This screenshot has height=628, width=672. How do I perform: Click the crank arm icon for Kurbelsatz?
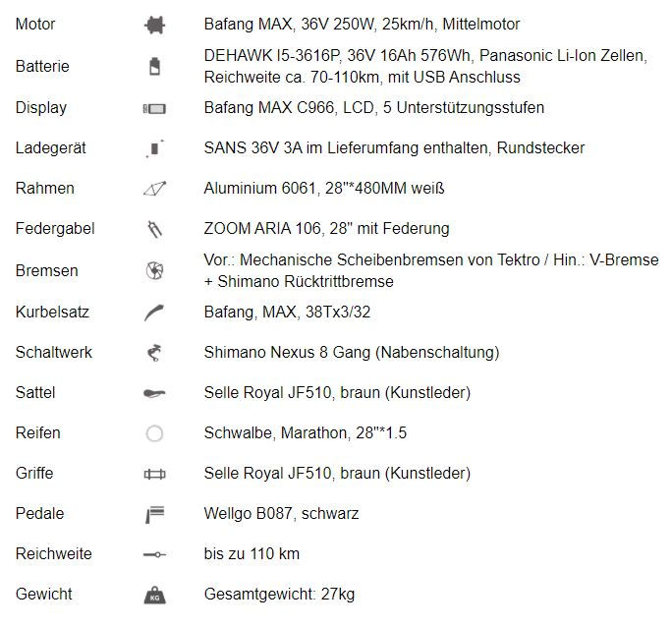click(x=154, y=313)
